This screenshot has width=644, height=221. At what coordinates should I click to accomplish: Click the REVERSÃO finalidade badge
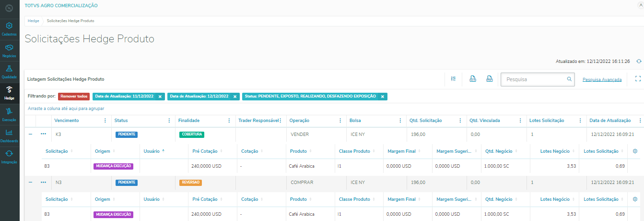[x=190, y=183]
